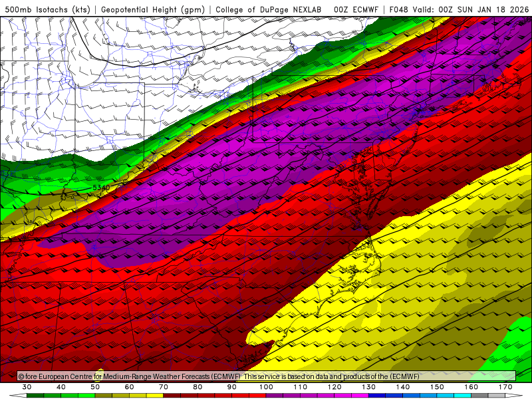Click the "150" legend scale value
The image size is (532, 399).
tap(438, 387)
